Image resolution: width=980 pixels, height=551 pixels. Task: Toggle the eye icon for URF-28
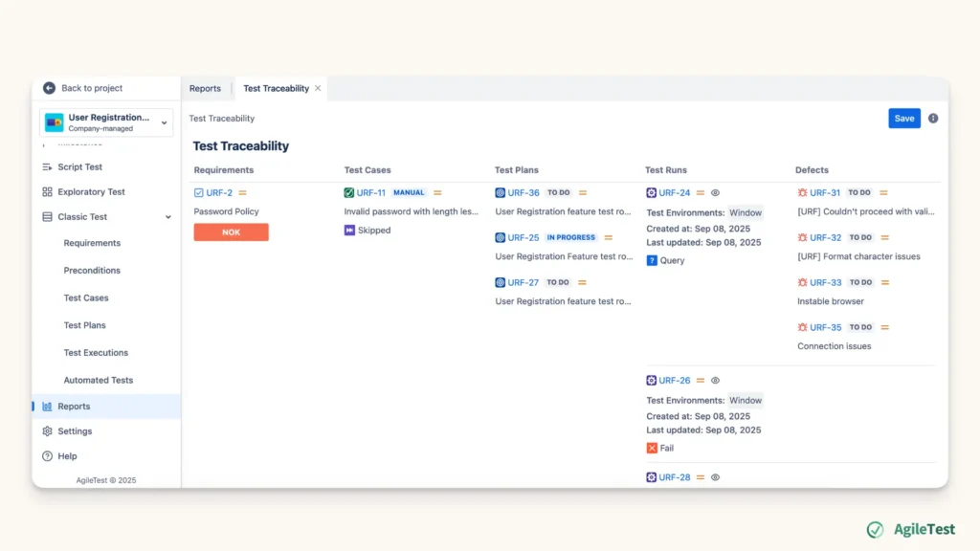point(716,477)
